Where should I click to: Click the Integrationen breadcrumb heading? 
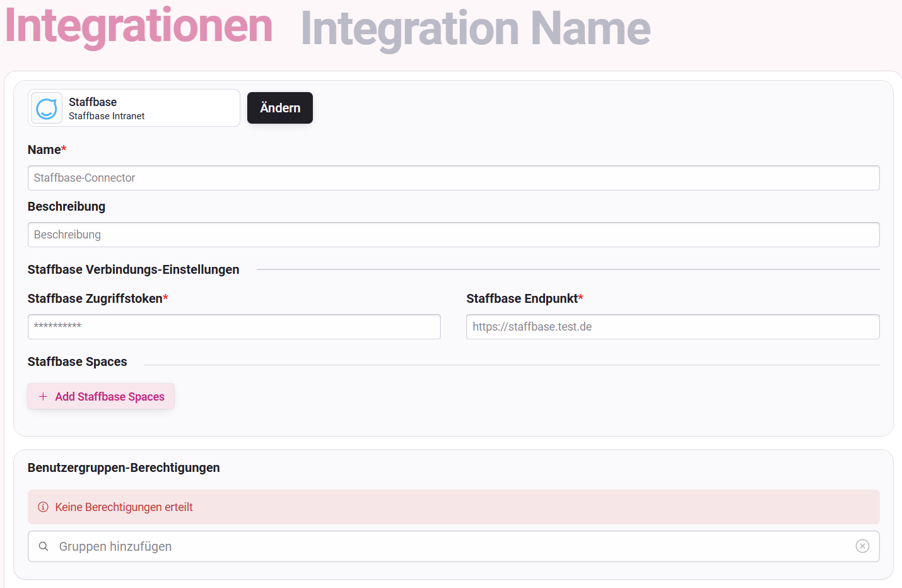(x=139, y=26)
